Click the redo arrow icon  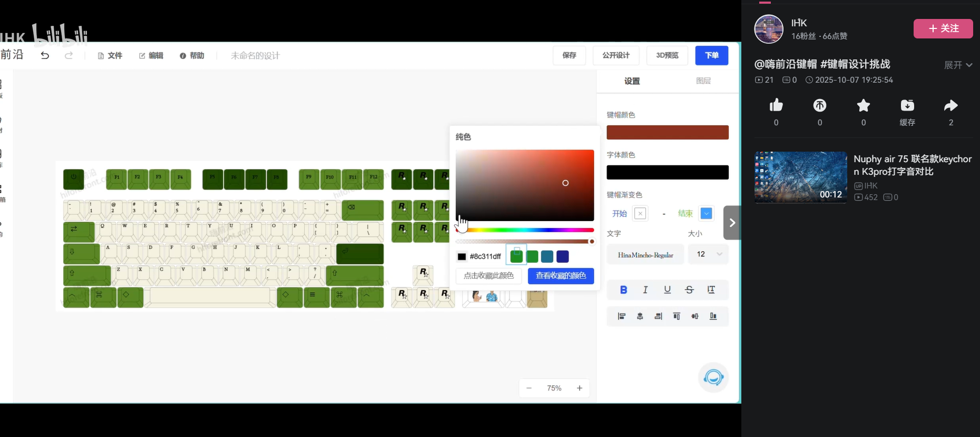(x=68, y=55)
